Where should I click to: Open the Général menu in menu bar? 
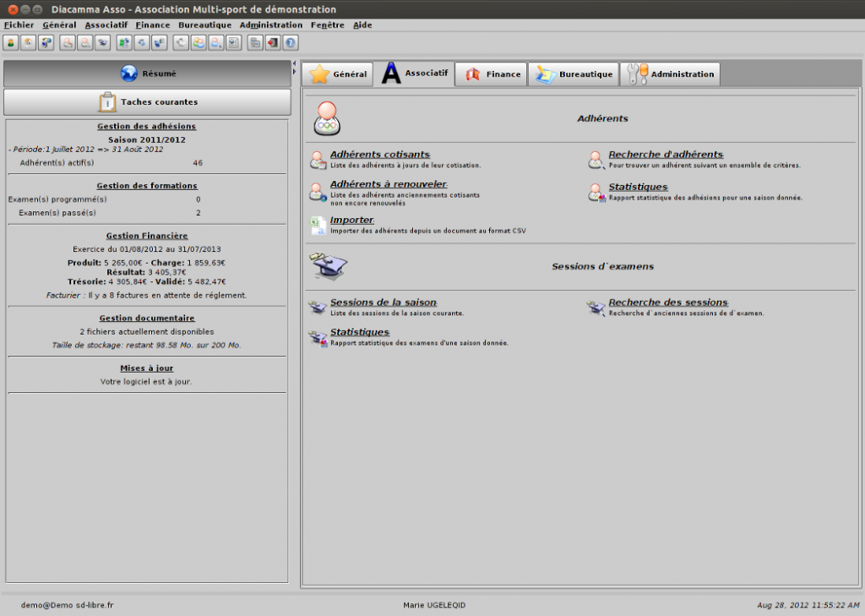tap(59, 25)
